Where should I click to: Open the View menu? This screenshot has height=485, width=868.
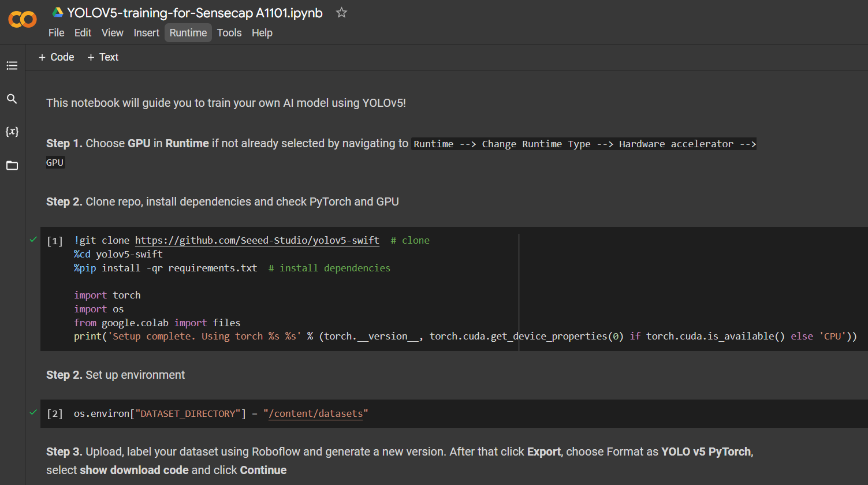[112, 33]
